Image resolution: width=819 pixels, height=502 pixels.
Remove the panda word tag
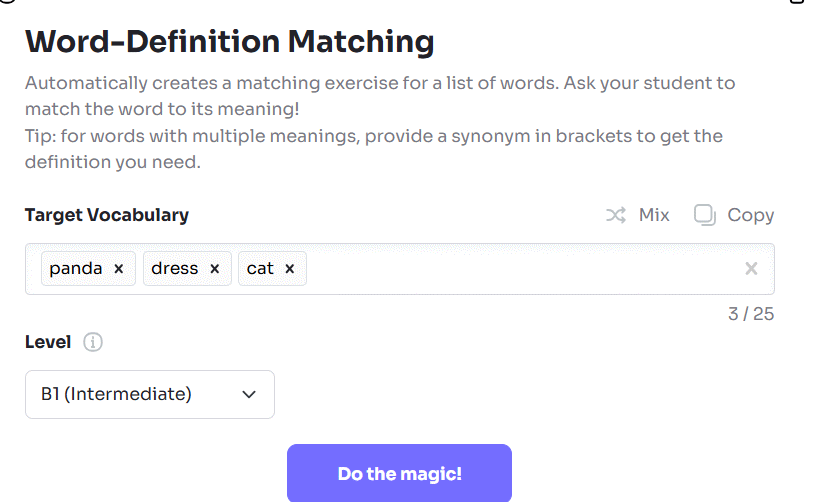(118, 269)
